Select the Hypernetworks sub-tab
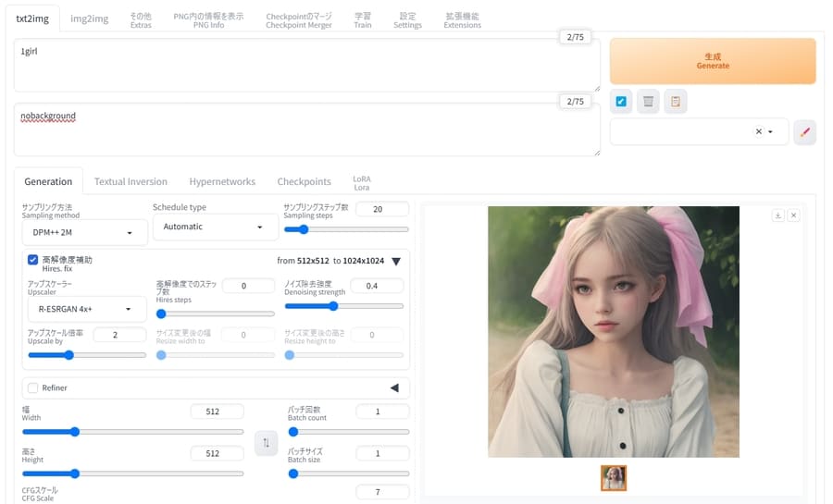 tap(222, 181)
